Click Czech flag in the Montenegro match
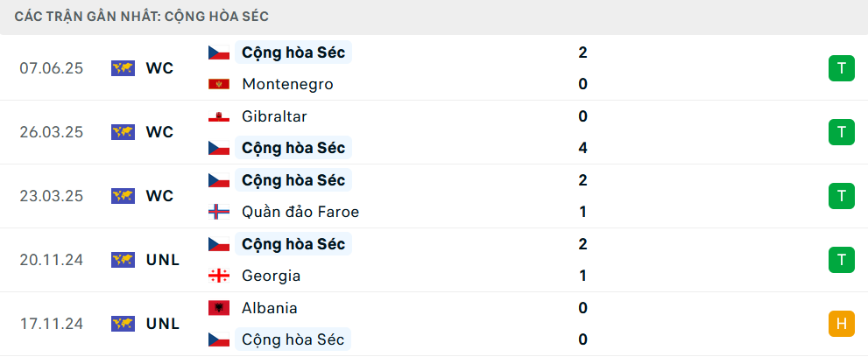This screenshot has width=868, height=357. tap(219, 52)
